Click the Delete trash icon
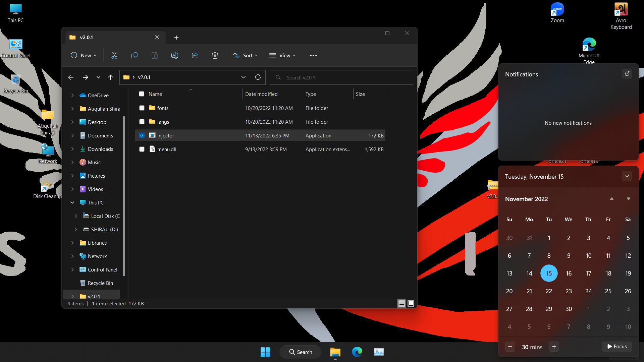644x362 pixels. 215,55
